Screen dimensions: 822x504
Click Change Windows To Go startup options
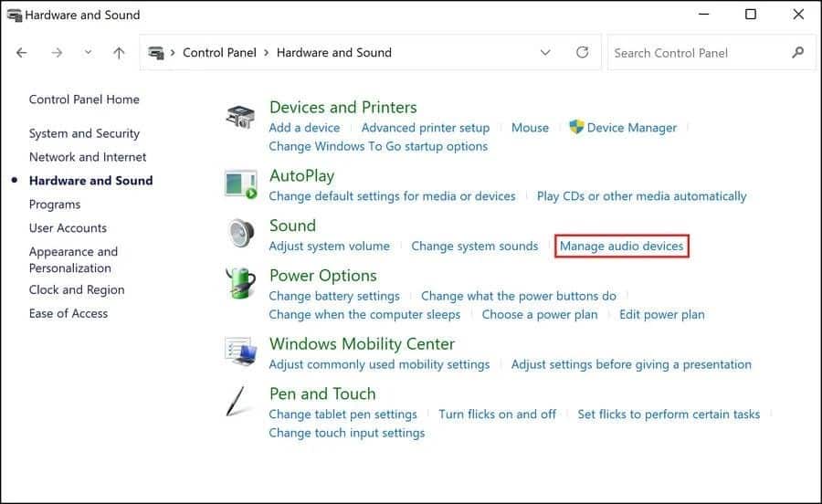pyautogui.click(x=378, y=146)
